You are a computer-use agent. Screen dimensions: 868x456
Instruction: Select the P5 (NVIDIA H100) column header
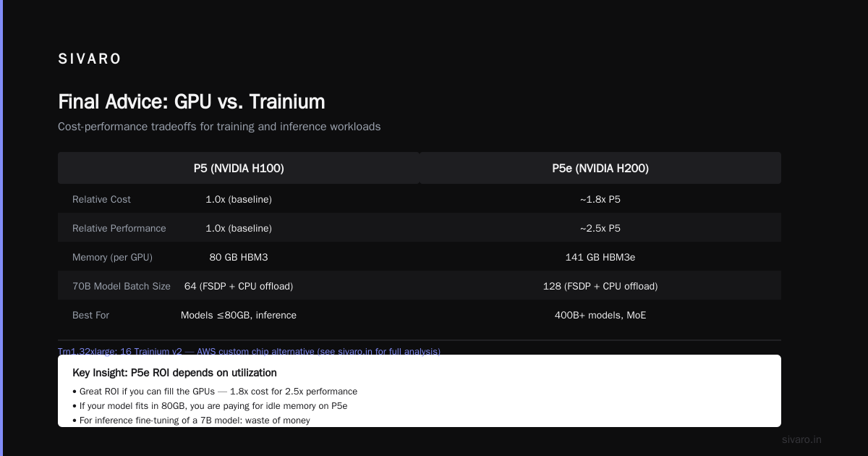click(x=239, y=168)
